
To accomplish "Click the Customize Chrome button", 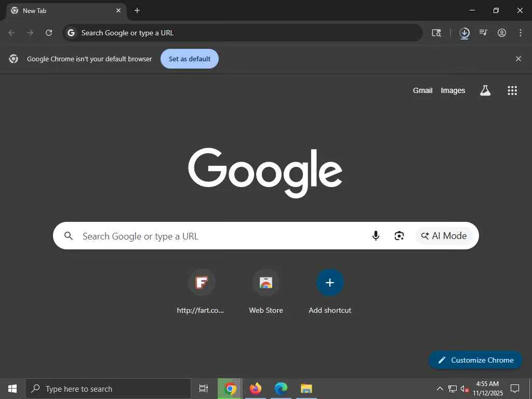I will [475, 360].
